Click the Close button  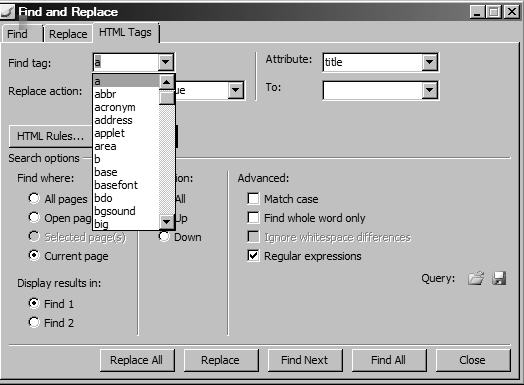coord(473,360)
